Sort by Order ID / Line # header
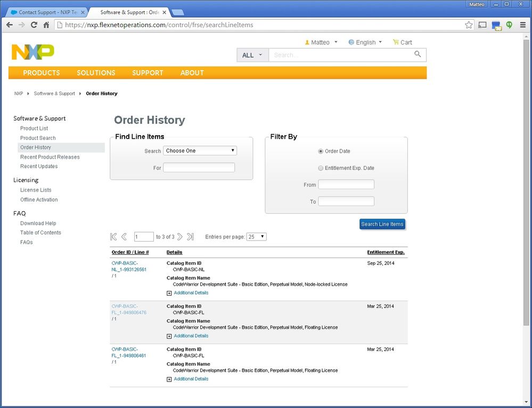Image resolution: width=532 pixels, height=408 pixels. coord(130,252)
